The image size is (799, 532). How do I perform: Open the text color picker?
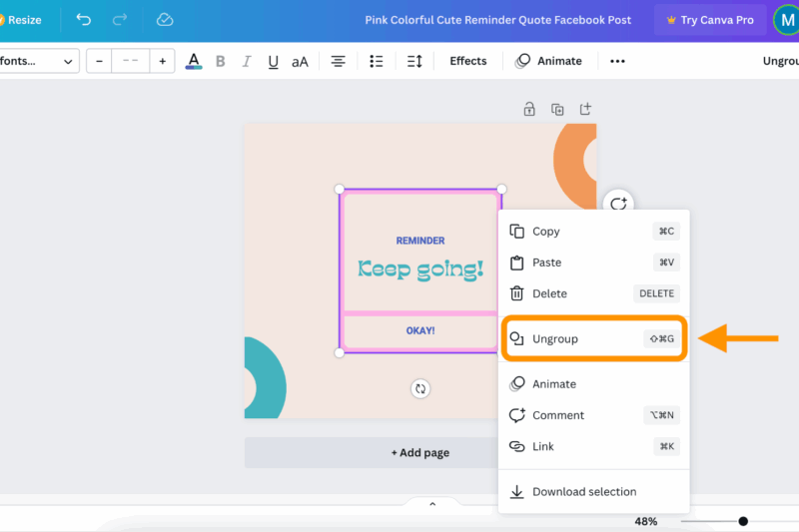(x=194, y=62)
